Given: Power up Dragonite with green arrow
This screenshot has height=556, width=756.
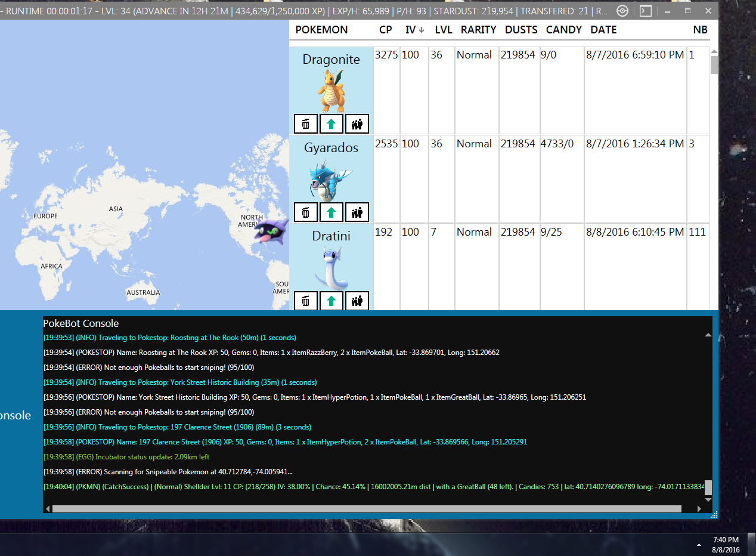Looking at the screenshot, I should coord(331,123).
